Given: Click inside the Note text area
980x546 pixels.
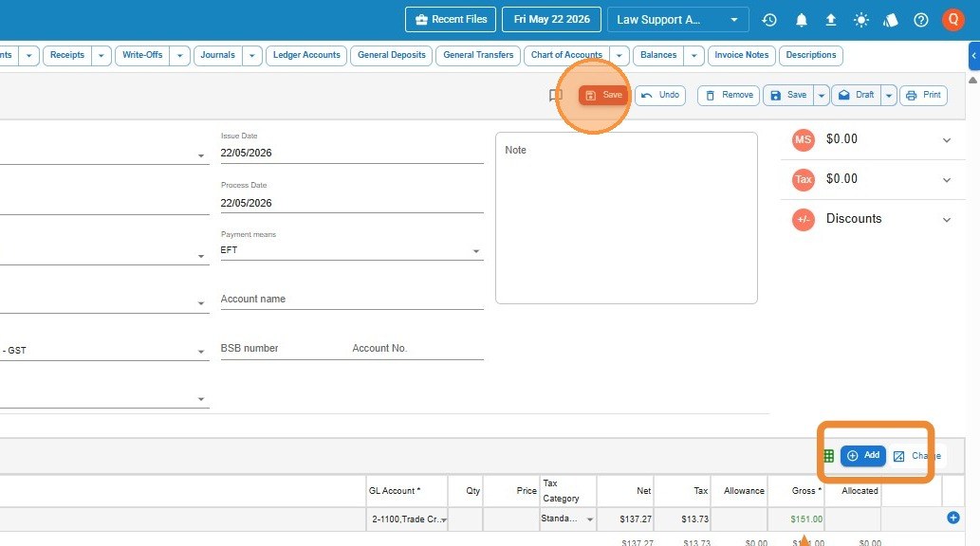Looking at the screenshot, I should pyautogui.click(x=626, y=218).
